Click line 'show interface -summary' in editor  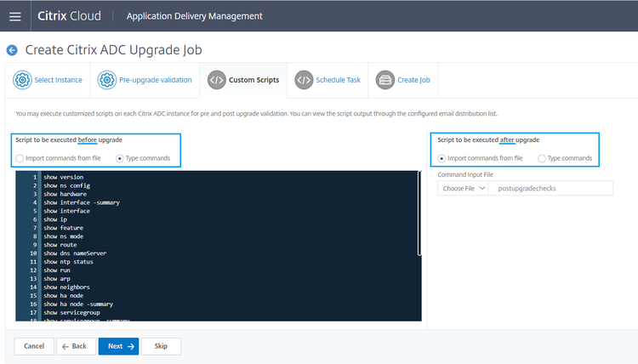tap(82, 202)
